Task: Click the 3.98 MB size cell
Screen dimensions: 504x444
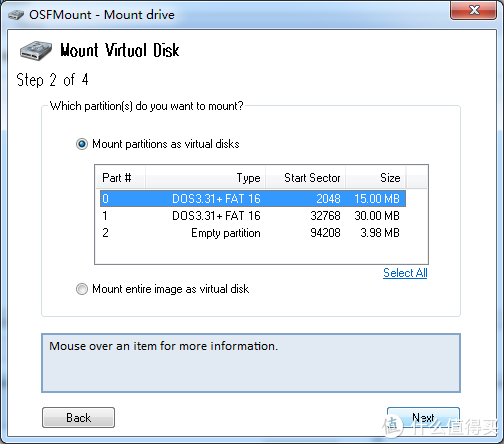Action: click(x=380, y=233)
